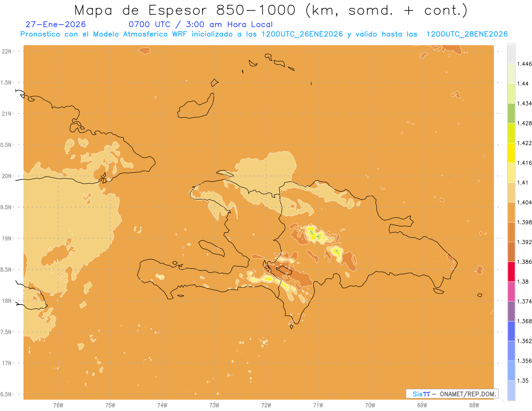This screenshot has width=532, height=411.
Task: Click the '1200UTC_26ENE2026' initialization time text
Action: point(302,34)
